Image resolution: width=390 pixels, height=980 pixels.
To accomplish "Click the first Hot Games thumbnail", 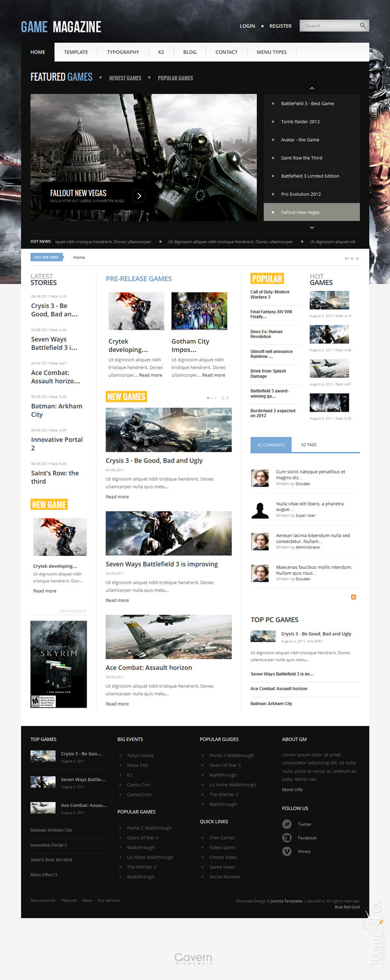I will coord(329,300).
